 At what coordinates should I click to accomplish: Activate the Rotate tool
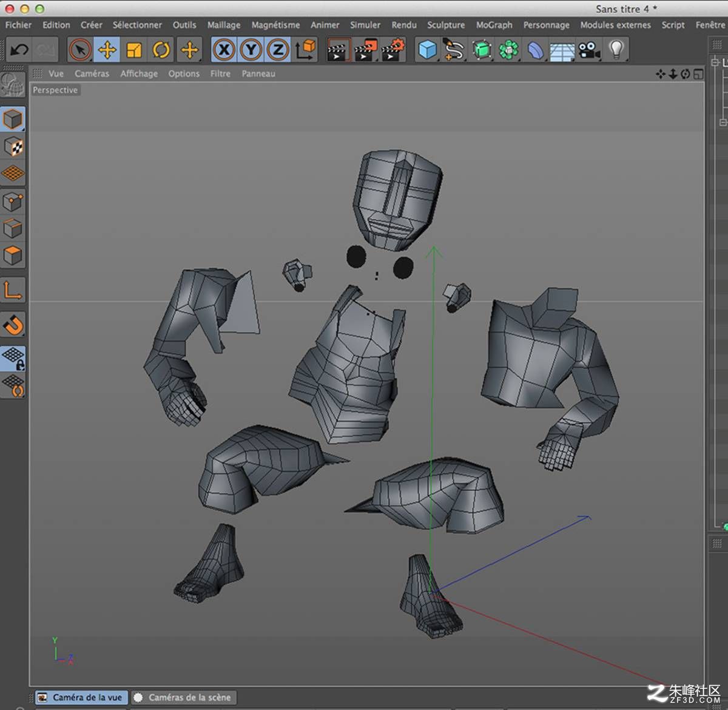[x=161, y=50]
